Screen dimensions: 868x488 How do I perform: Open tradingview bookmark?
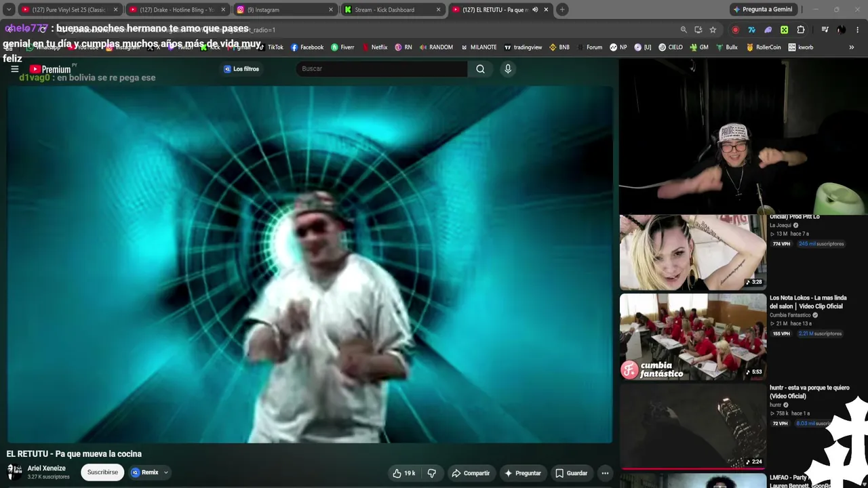point(523,47)
